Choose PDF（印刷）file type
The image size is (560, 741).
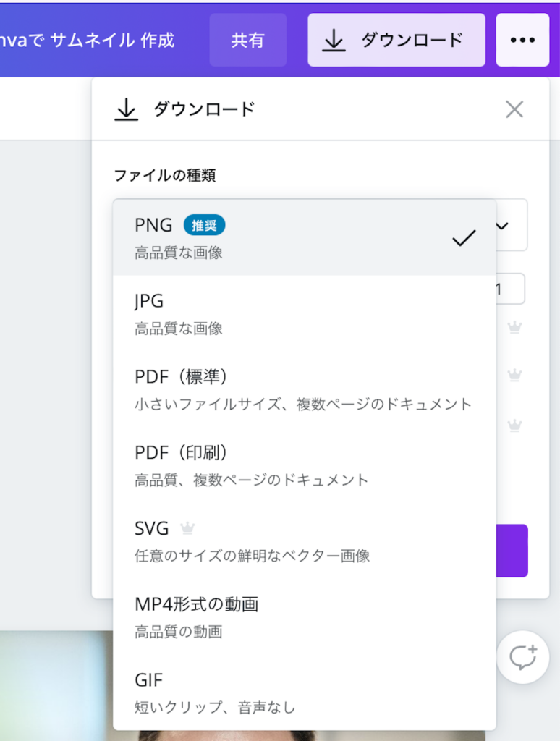pyautogui.click(x=305, y=465)
